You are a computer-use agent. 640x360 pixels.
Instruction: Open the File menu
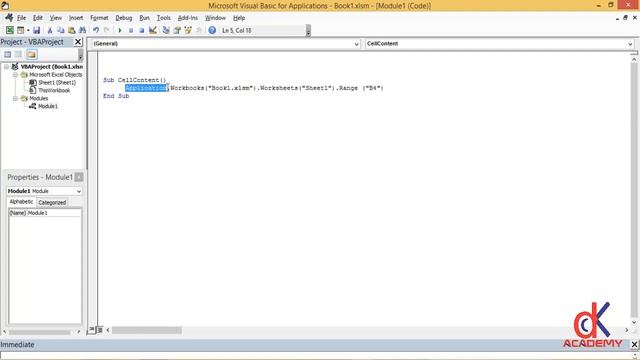[21, 18]
